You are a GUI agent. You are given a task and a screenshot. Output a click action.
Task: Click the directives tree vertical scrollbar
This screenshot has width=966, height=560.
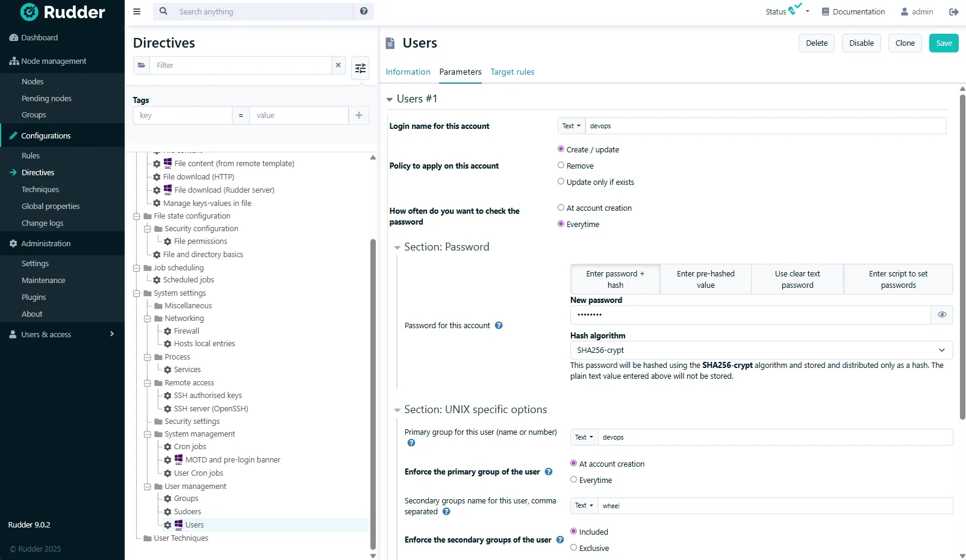coord(373,391)
